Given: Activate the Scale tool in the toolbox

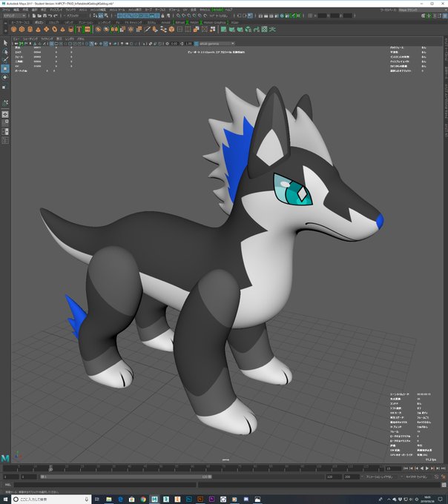Looking at the screenshot, I should 4,87.
